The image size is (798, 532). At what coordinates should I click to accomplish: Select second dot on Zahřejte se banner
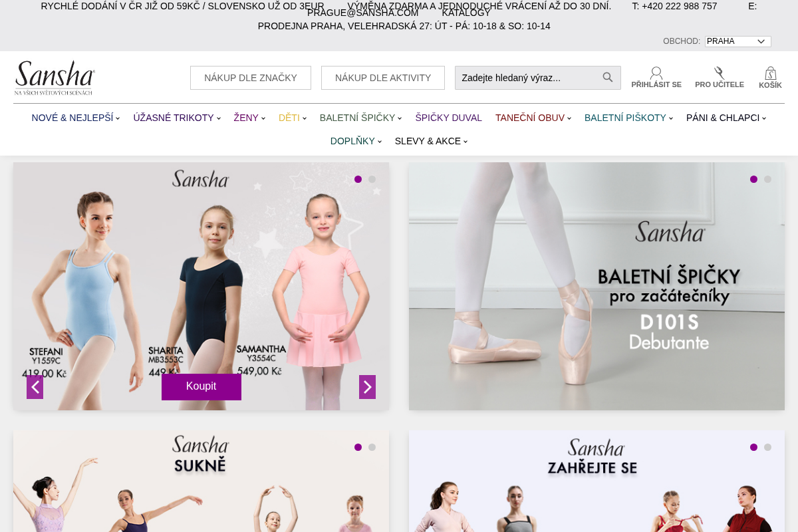pyautogui.click(x=767, y=448)
